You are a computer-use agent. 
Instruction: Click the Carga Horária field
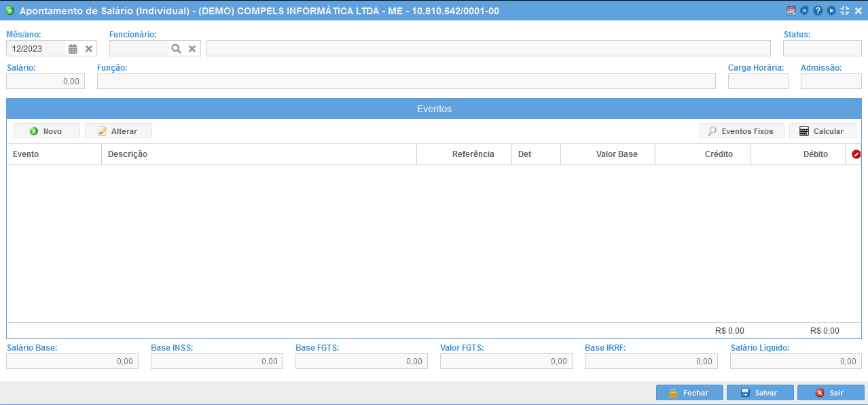point(758,82)
